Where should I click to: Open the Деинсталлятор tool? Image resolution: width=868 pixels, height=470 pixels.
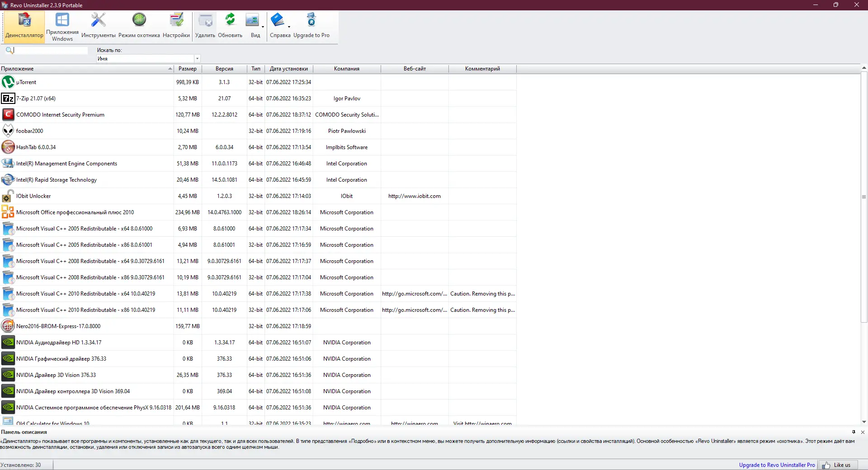pyautogui.click(x=24, y=27)
